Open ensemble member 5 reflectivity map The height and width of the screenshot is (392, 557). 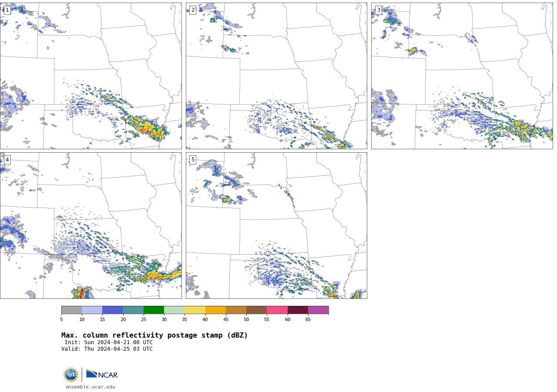tap(276, 225)
